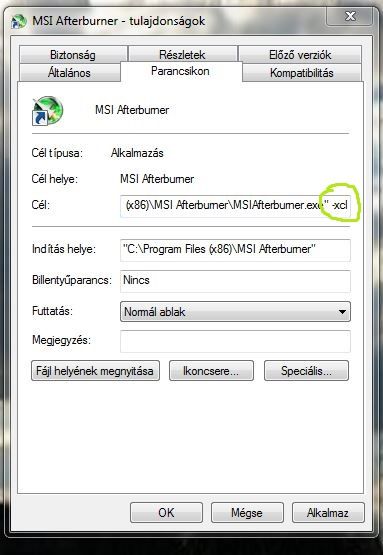Switch to the Biztonság tab
383x555 pixels.
tap(73, 55)
